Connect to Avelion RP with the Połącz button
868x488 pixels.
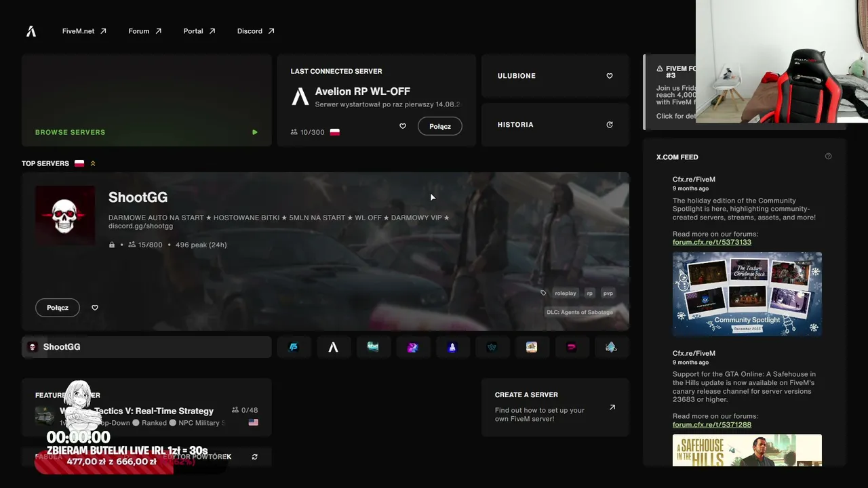pos(439,126)
